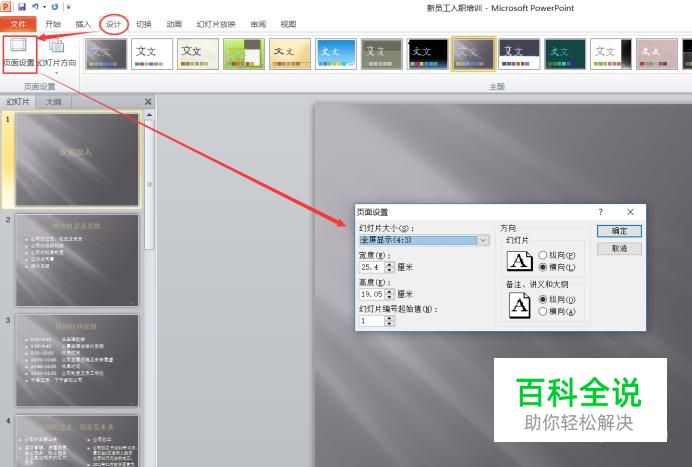Select slide 3 thumbnail
This screenshot has width=692, height=467.
77,360
